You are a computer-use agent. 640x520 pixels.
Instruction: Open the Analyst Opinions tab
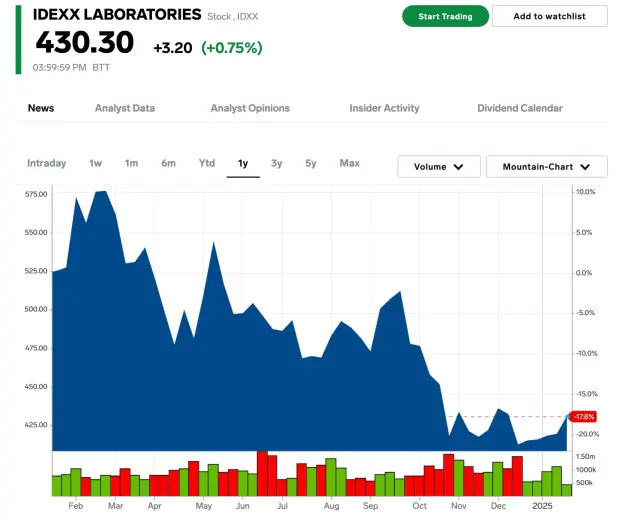coord(250,108)
